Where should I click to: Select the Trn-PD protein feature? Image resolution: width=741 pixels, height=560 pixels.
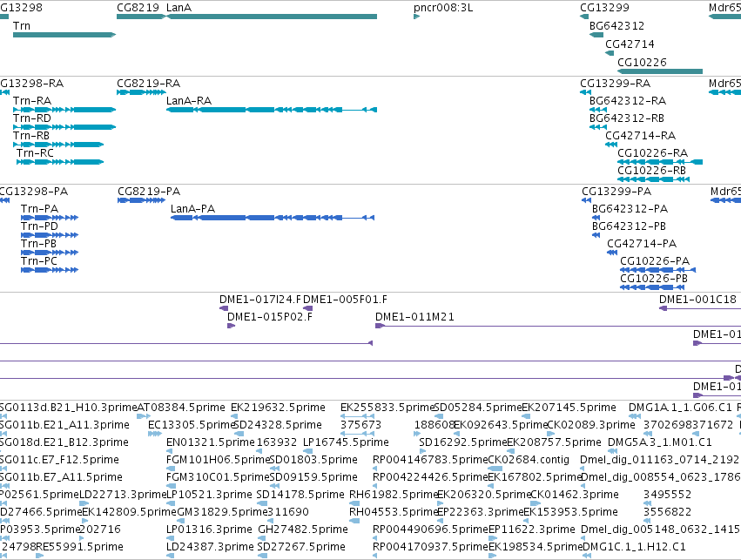pyautogui.click(x=50, y=235)
